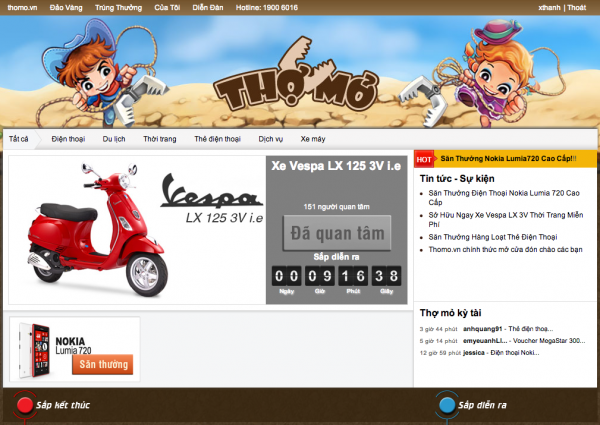Select the Xe máy tab
The width and height of the screenshot is (600, 425).
(x=312, y=139)
